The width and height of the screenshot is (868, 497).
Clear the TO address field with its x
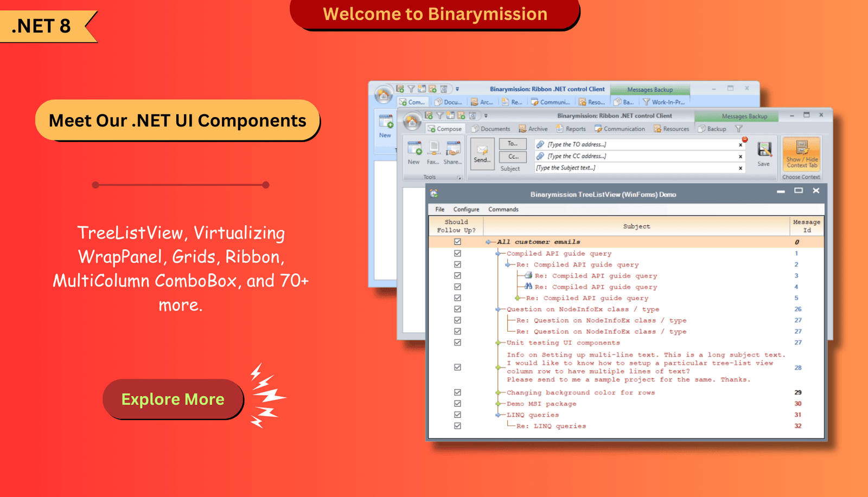pos(741,145)
